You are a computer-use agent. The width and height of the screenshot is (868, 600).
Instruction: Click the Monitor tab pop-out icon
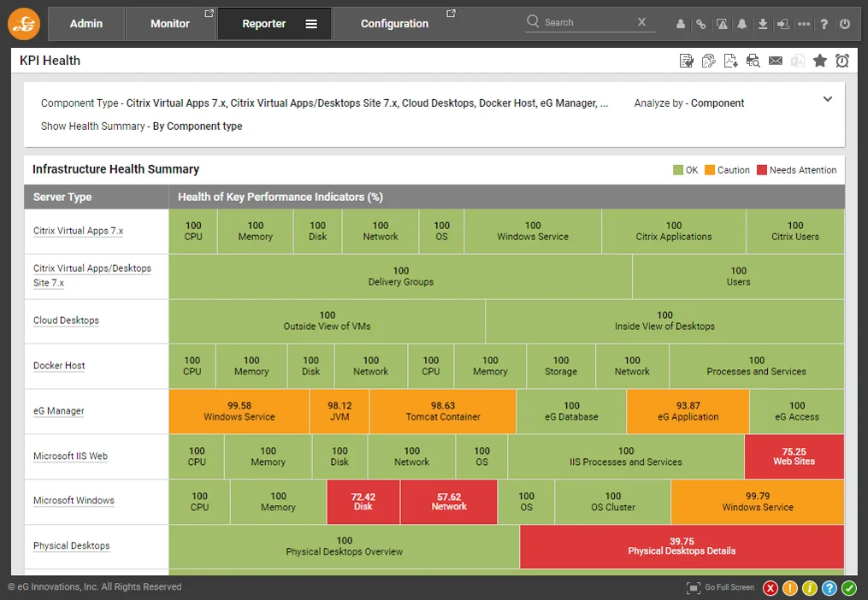(x=209, y=14)
